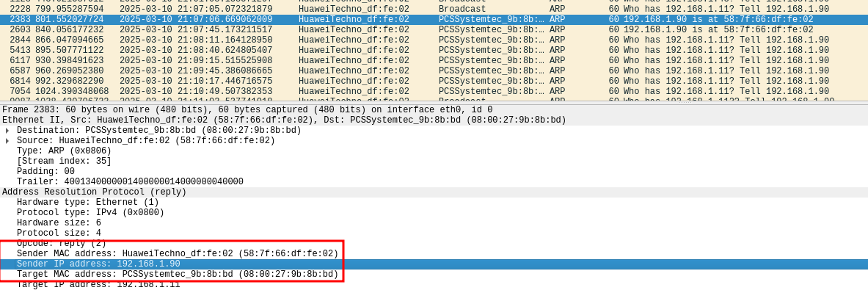Expand the Destination field triangle
This screenshot has width=868, height=304.
[x=7, y=131]
